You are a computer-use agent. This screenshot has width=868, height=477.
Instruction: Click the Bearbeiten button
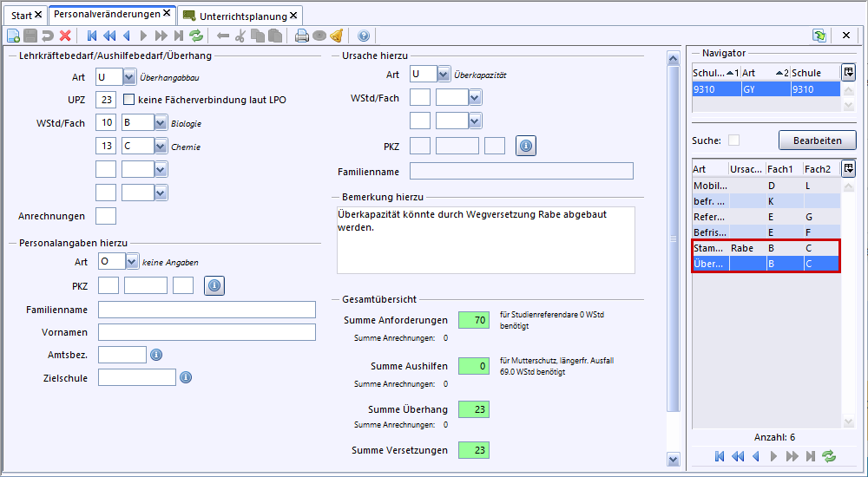pos(817,140)
